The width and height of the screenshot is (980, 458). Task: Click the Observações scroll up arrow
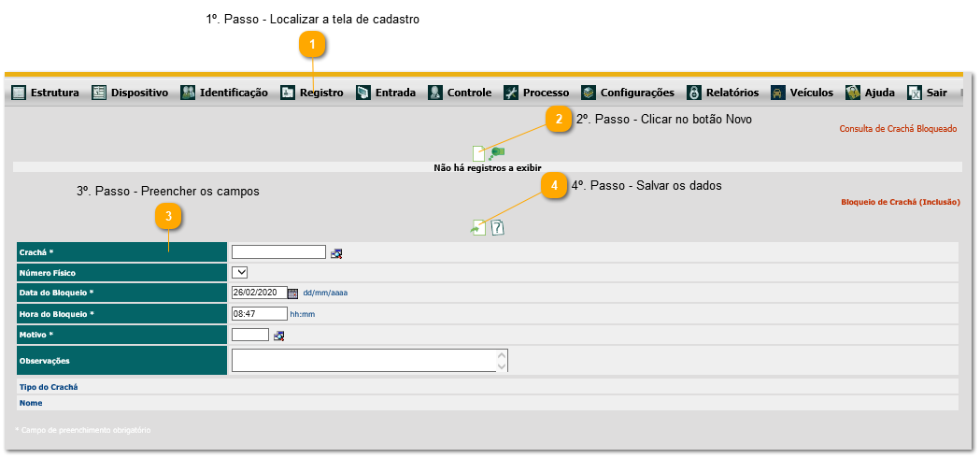point(502,355)
